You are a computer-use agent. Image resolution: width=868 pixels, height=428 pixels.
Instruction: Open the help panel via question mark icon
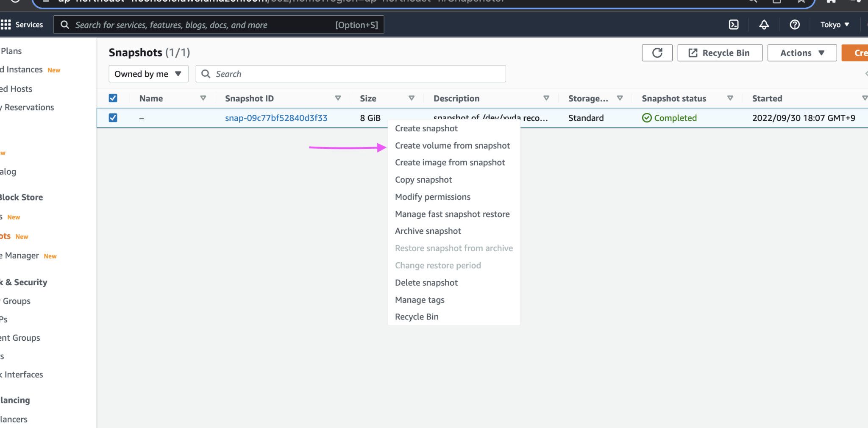pos(794,25)
